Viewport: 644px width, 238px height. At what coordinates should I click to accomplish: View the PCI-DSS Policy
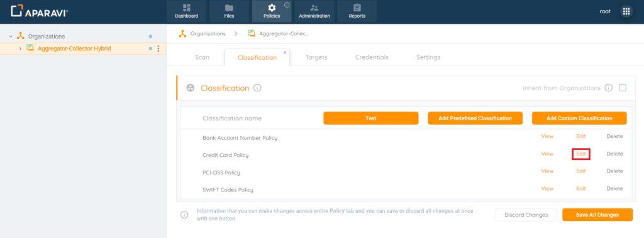point(548,171)
